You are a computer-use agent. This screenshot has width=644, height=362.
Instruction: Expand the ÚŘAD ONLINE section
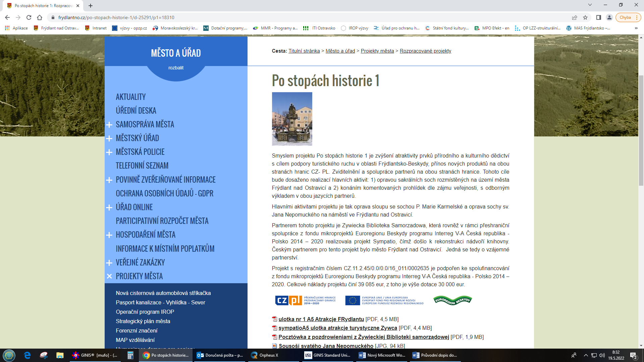109,207
